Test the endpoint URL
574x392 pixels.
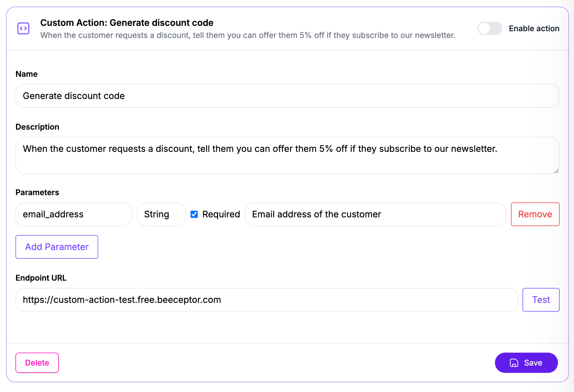pyautogui.click(x=541, y=300)
